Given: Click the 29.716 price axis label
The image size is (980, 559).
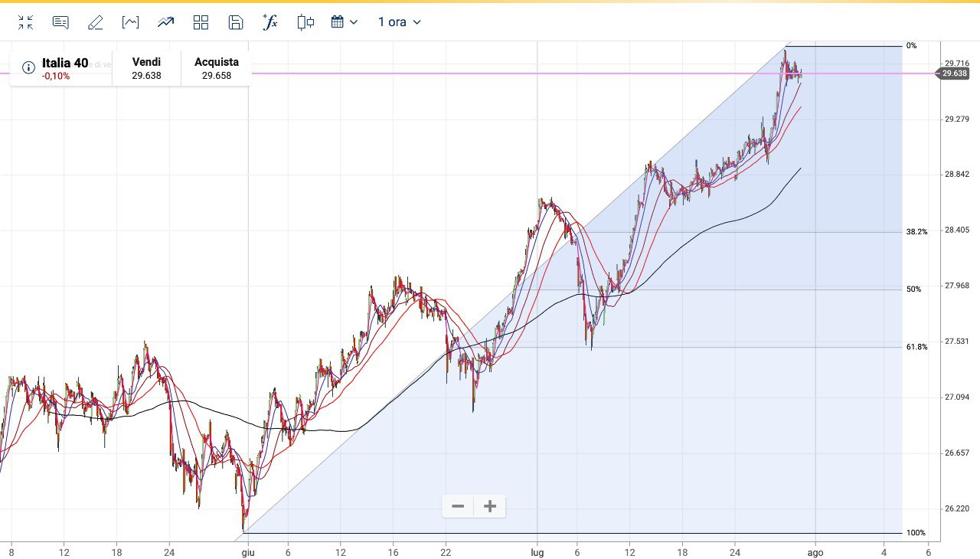Looking at the screenshot, I should (x=957, y=64).
